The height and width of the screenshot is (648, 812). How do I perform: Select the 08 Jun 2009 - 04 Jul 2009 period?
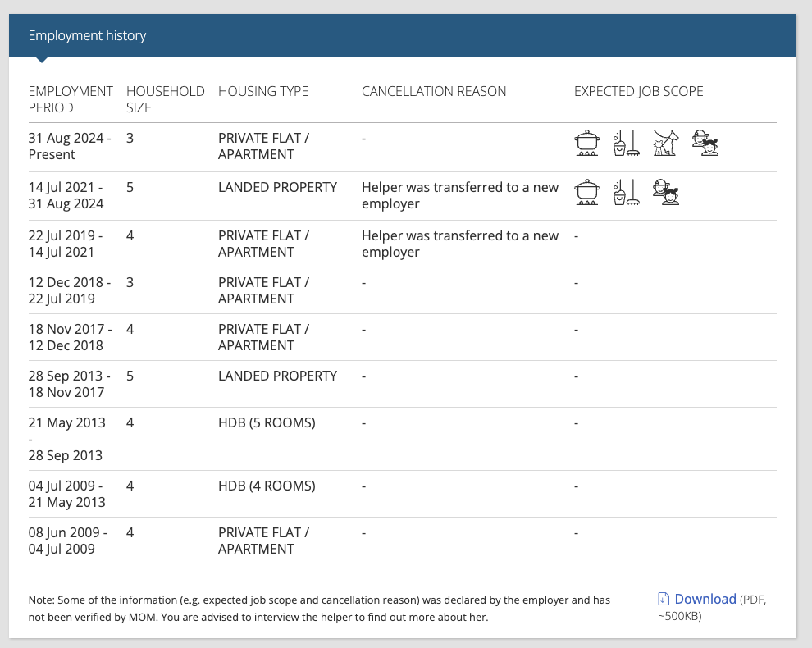[x=68, y=541]
